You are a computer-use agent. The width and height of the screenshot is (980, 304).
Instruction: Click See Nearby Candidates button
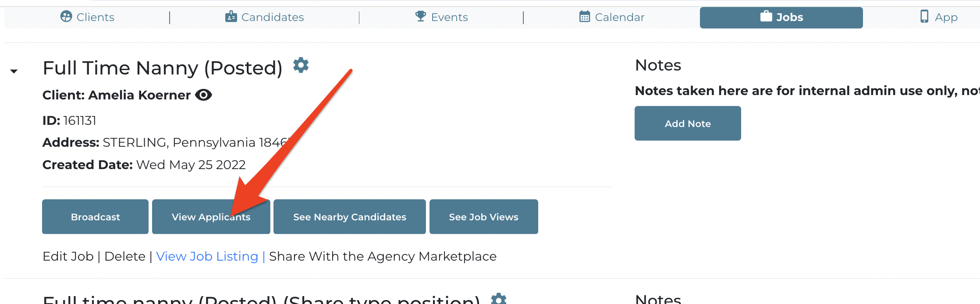(x=350, y=217)
